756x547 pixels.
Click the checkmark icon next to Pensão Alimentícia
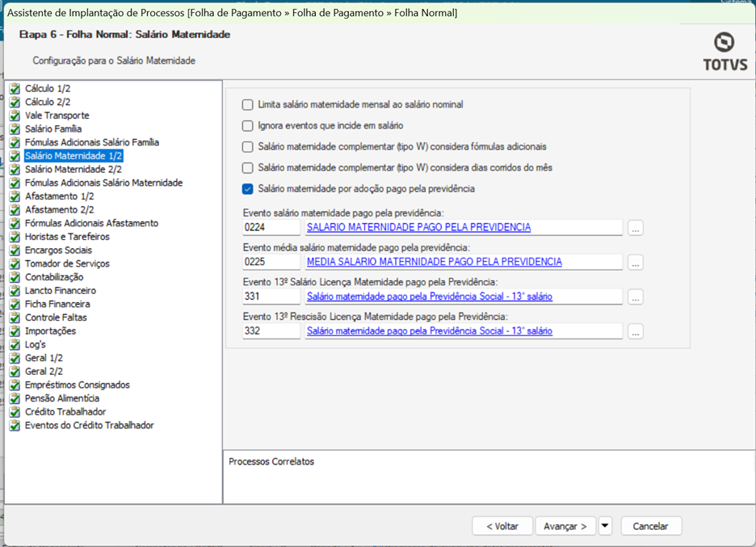pyautogui.click(x=15, y=398)
